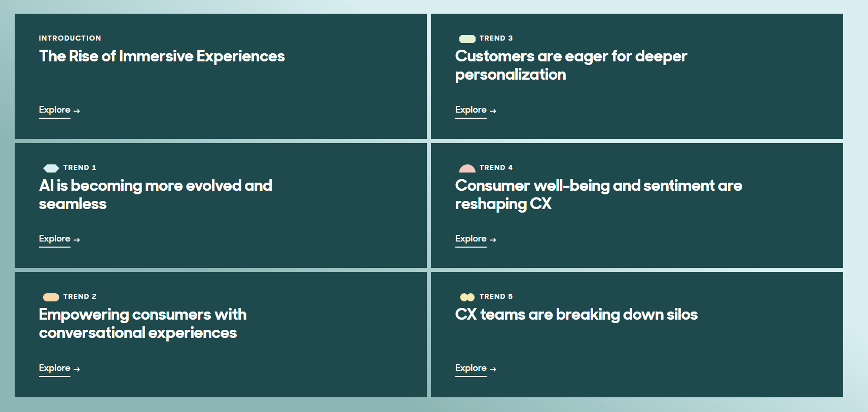This screenshot has height=412, width=868.
Task: Click "Empowering consumers with conversational experiences" title
Action: click(x=142, y=323)
